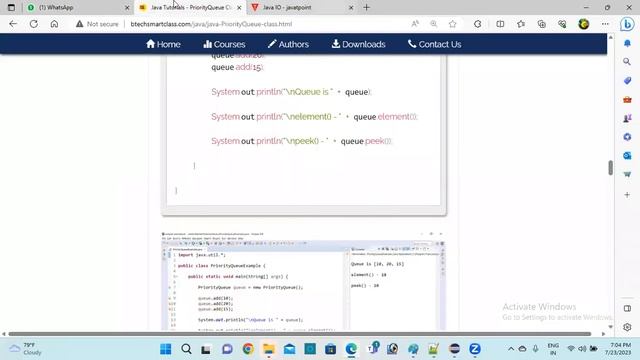
Task: Open File Explorer from taskbar
Action: pyautogui.click(x=269, y=349)
